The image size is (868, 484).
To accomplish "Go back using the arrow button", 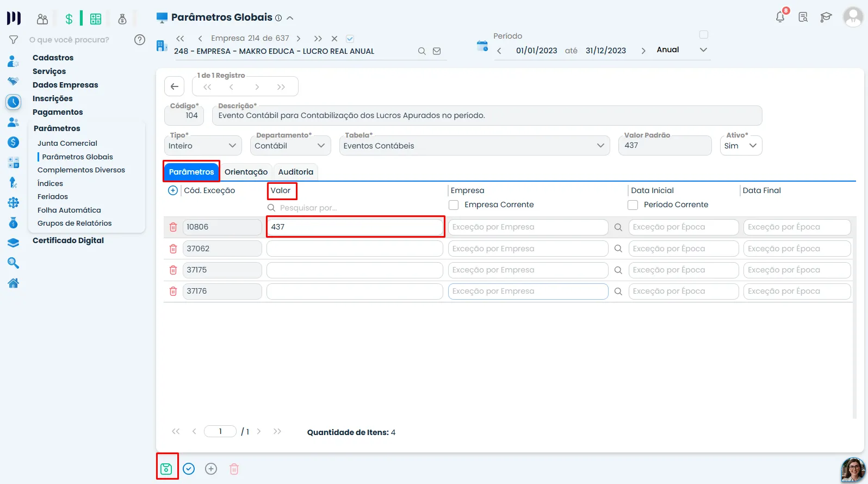I will point(175,86).
